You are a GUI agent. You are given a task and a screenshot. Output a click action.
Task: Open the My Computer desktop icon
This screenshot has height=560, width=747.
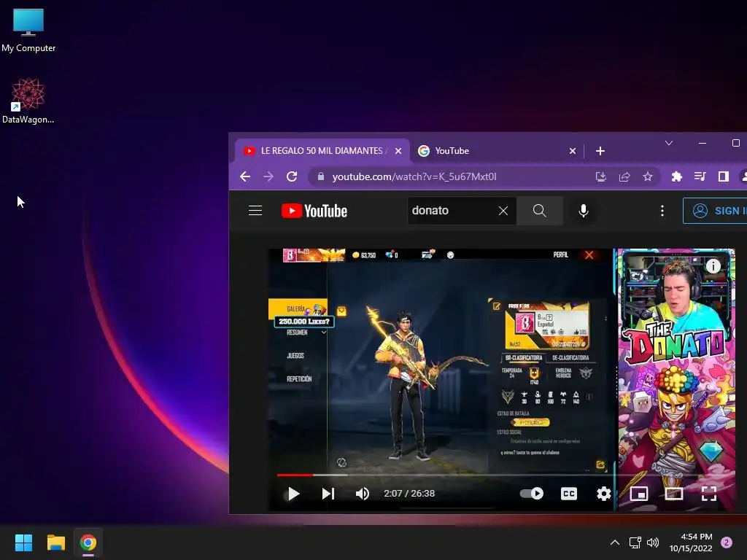[28, 30]
